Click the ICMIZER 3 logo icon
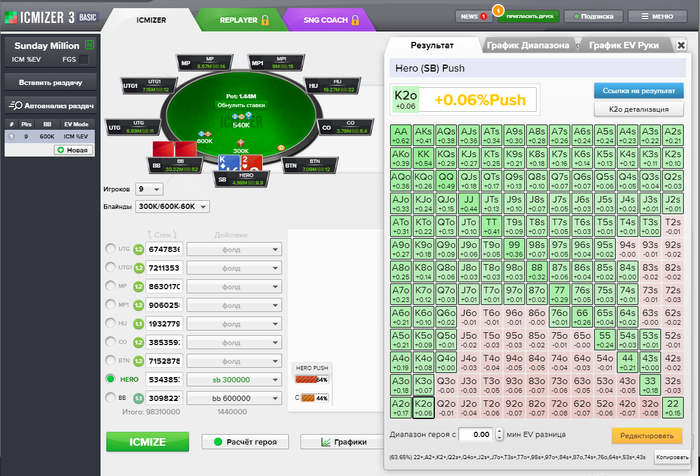 (x=11, y=17)
